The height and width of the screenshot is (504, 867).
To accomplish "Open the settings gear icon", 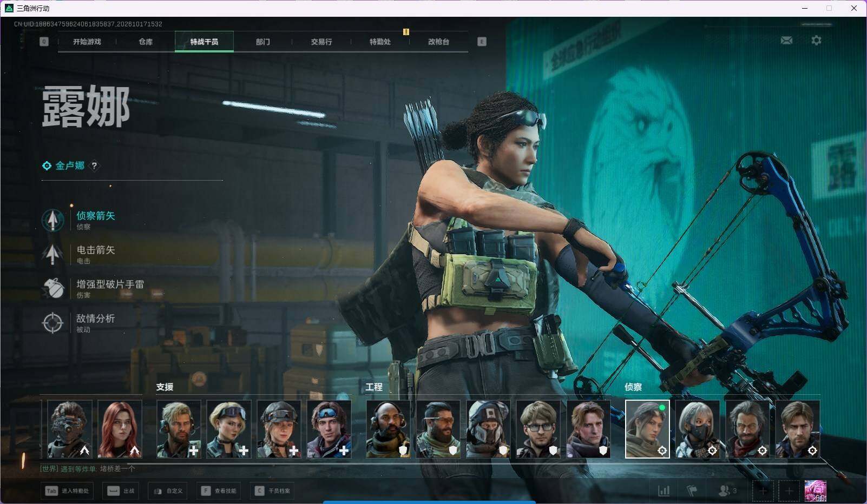I will 816,41.
